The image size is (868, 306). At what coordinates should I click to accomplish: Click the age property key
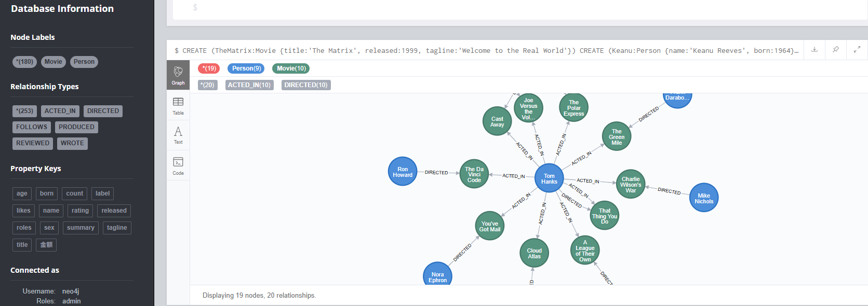tap(22, 193)
